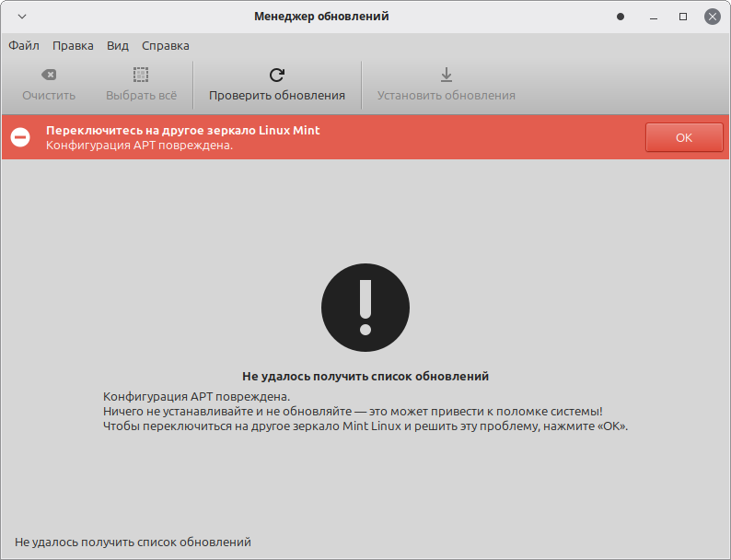Click status bar text Не удалось получить список
The height and width of the screenshot is (560, 731).
[133, 542]
